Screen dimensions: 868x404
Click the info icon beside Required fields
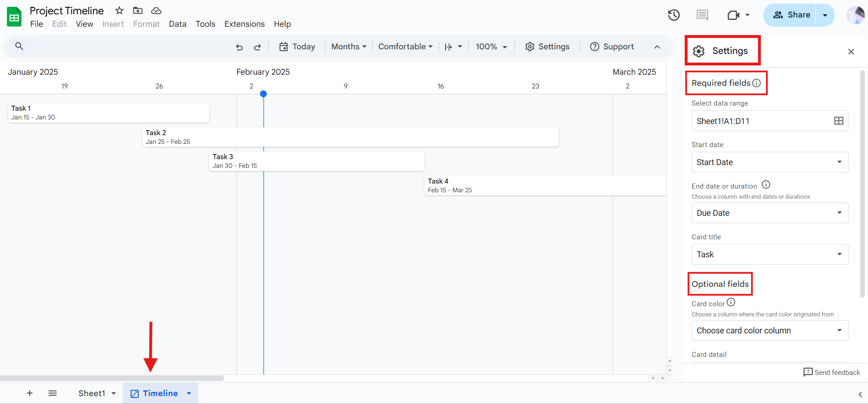756,83
